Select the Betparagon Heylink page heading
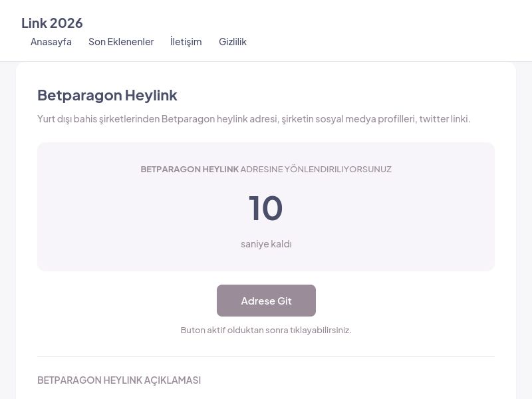The image size is (532, 399). point(107,95)
